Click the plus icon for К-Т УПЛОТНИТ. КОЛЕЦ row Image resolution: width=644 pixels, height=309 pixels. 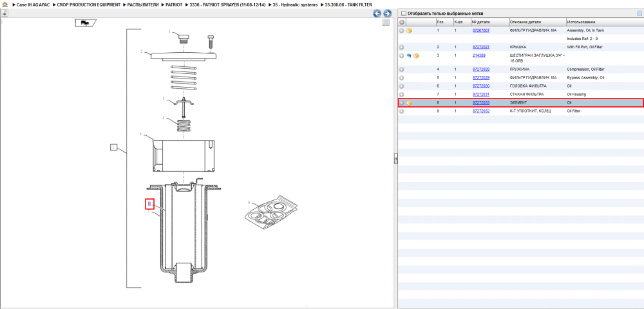coord(402,111)
